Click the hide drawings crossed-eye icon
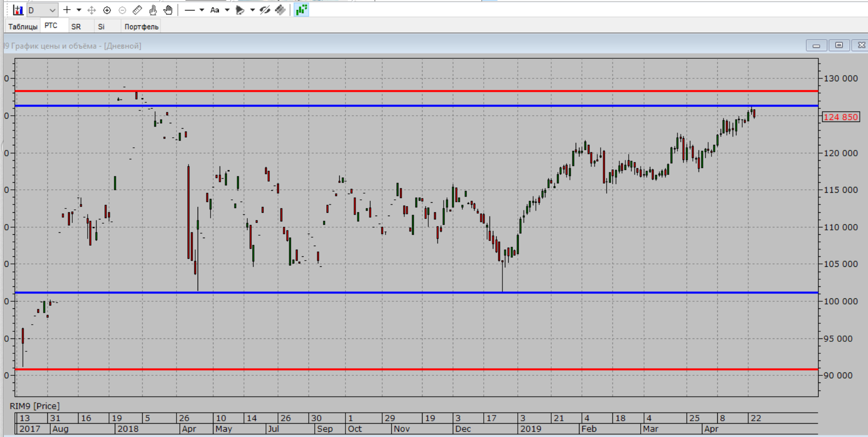Screen dimensions: 868x437 [x=265, y=10]
